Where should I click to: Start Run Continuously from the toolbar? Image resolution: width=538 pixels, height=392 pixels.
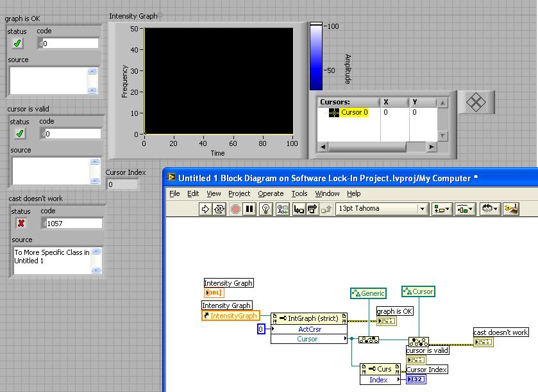219,209
